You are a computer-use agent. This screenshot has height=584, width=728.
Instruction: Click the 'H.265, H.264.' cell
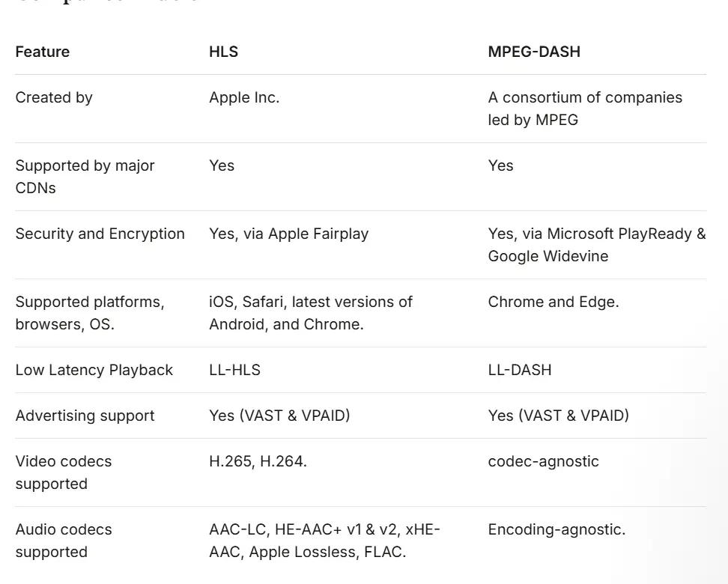(x=258, y=461)
